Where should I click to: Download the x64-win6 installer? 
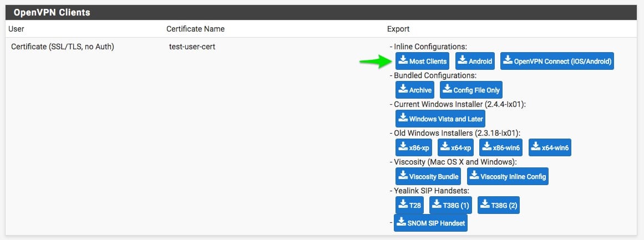point(550,147)
